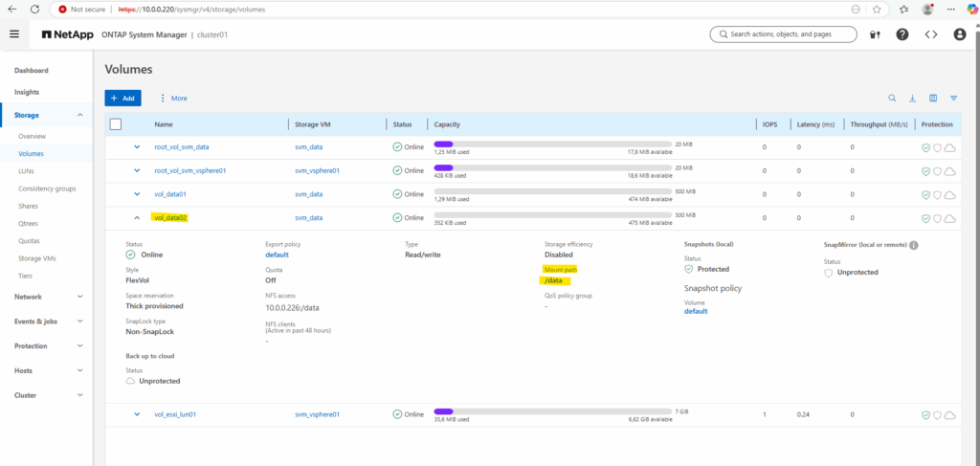This screenshot has height=466, width=980.
Task: Open the browser profile avatar
Action: pyautogui.click(x=927, y=10)
